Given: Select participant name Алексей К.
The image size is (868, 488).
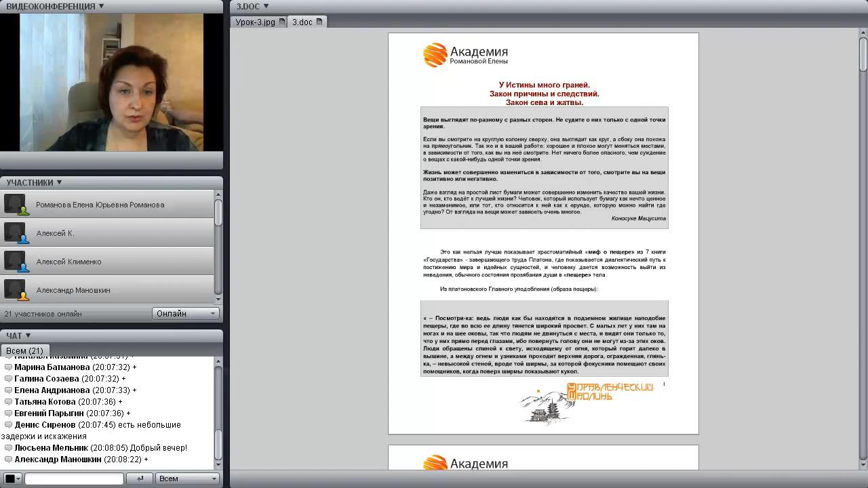Looking at the screenshot, I should point(55,233).
